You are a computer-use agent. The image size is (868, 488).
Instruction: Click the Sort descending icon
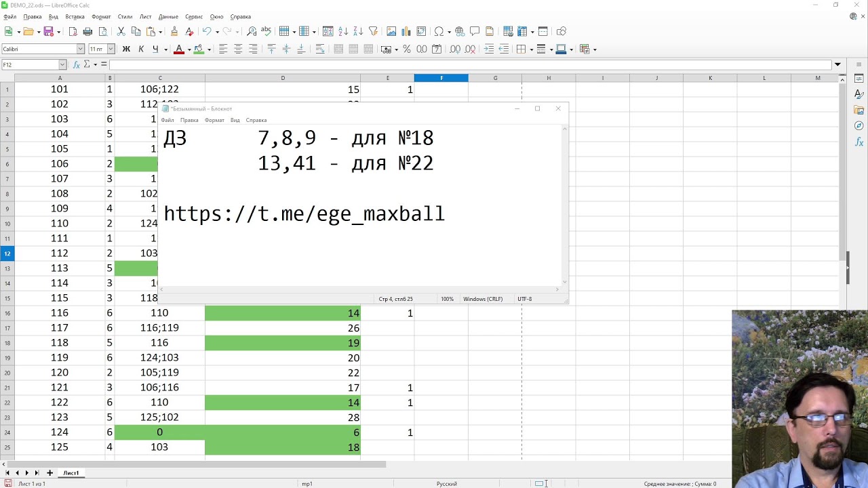point(358,31)
